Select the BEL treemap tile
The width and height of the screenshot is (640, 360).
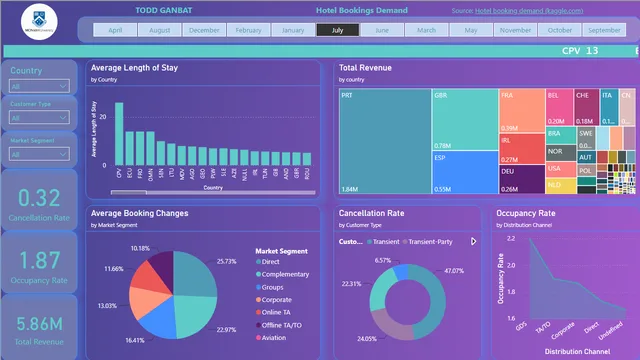[559, 107]
